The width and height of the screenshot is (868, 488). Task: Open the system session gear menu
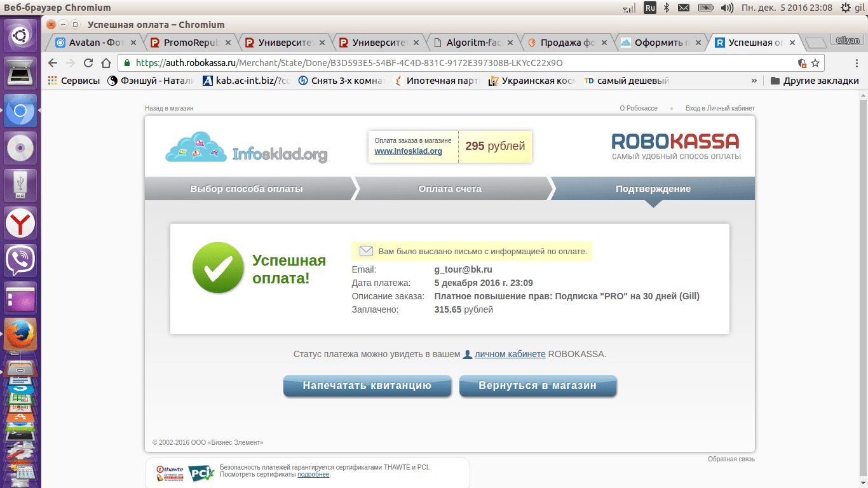pos(846,8)
